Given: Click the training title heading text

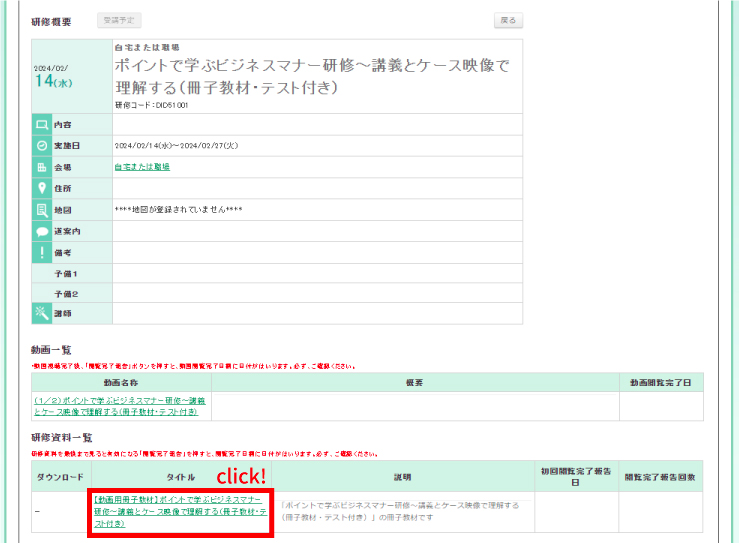Looking at the screenshot, I should coord(312,76).
